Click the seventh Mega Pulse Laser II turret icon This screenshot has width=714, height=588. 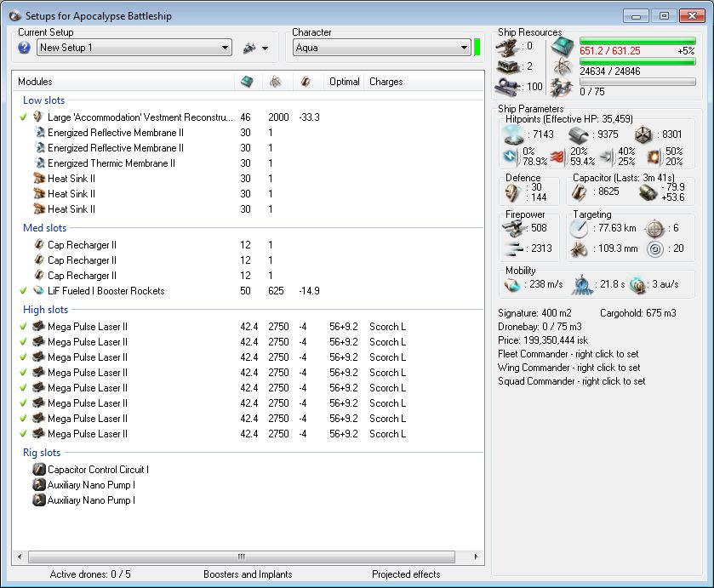tap(39, 418)
